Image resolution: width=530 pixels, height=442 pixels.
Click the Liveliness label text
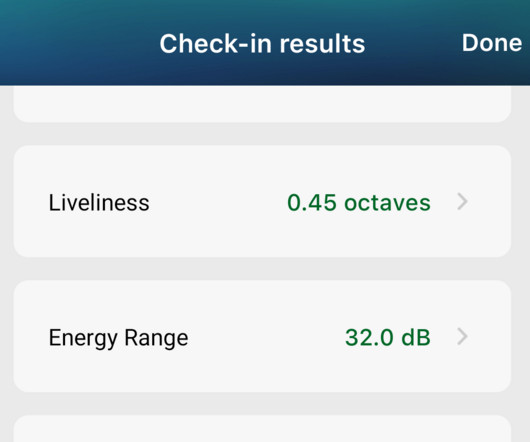click(99, 203)
